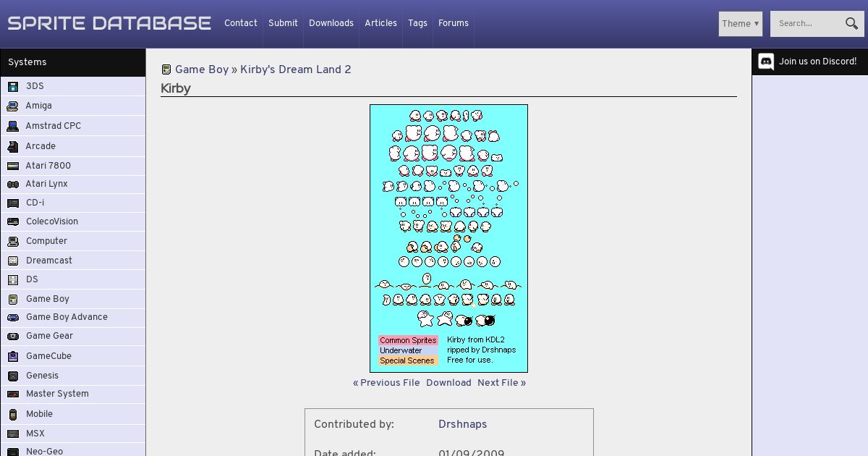868x456 pixels.
Task: Open the Theme dropdown
Action: (741, 24)
